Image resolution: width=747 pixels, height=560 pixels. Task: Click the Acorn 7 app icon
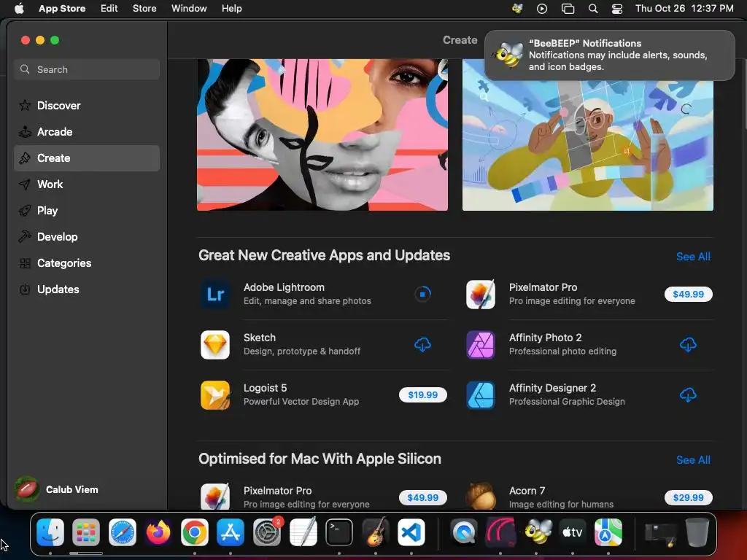[481, 497]
